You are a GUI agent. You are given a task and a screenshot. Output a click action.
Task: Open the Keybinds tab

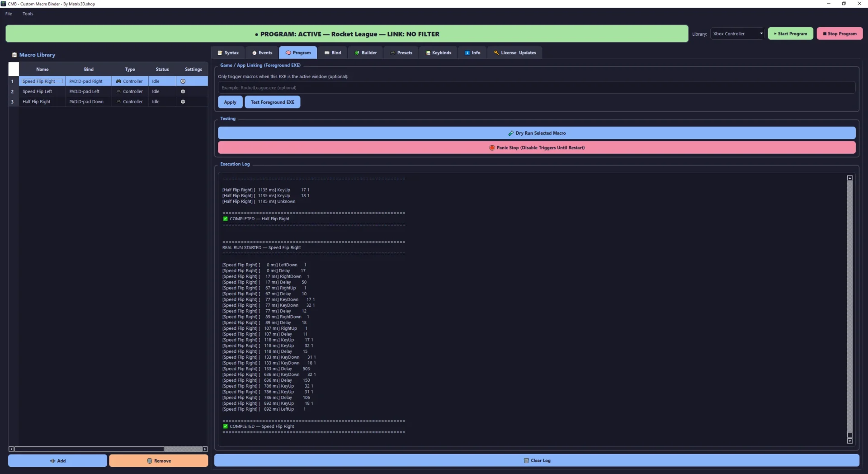click(x=439, y=52)
